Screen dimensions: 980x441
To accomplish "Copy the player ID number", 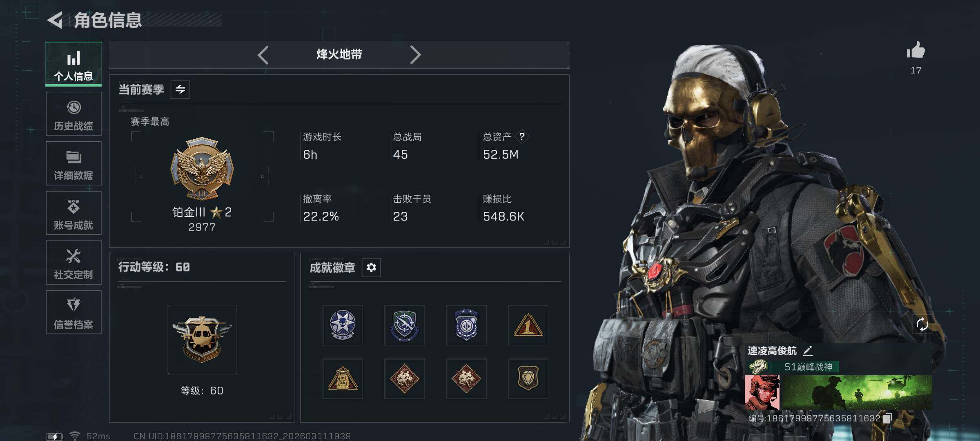I will coord(887,419).
